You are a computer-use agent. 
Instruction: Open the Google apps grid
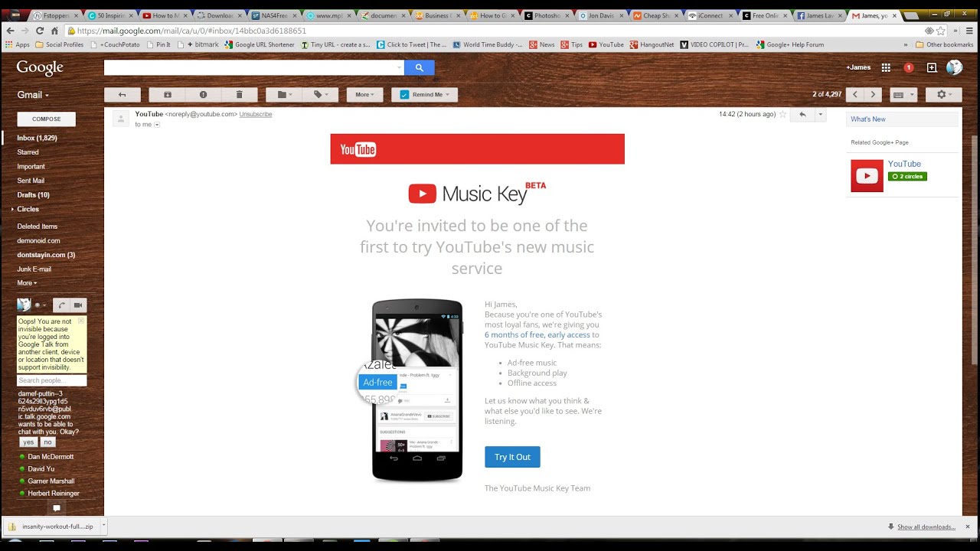[x=886, y=67]
